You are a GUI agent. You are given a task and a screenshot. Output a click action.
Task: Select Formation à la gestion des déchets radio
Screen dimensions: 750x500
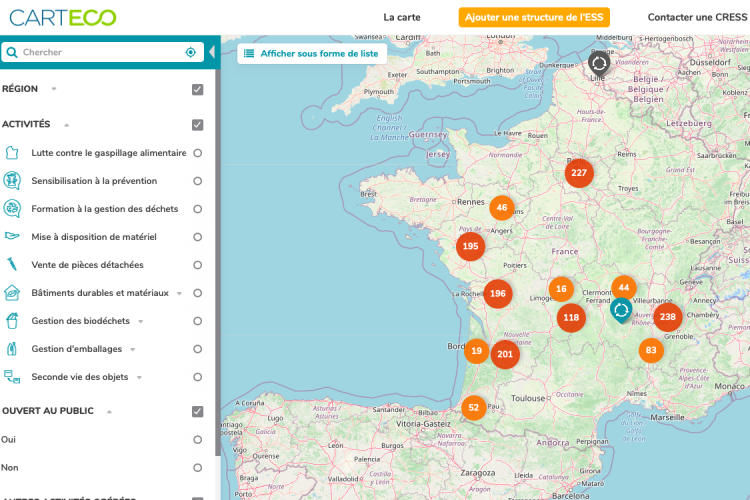[198, 209]
